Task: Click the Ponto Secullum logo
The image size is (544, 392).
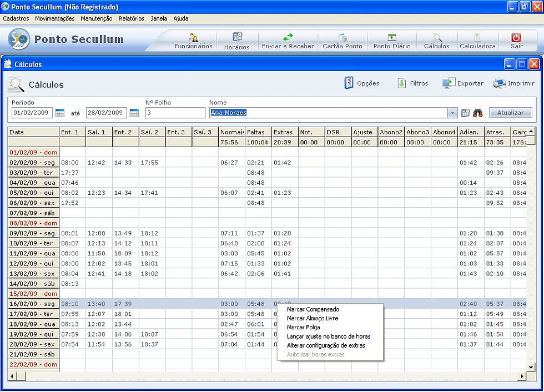Action: (x=19, y=39)
